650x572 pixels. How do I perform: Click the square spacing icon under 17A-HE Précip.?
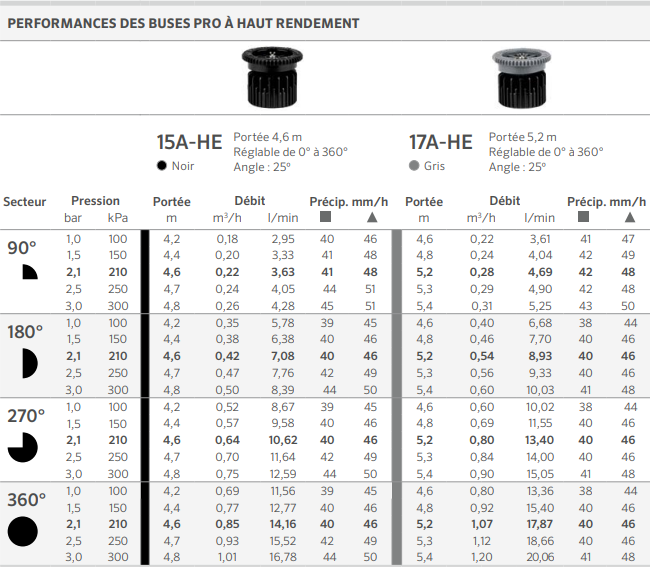[x=583, y=216]
